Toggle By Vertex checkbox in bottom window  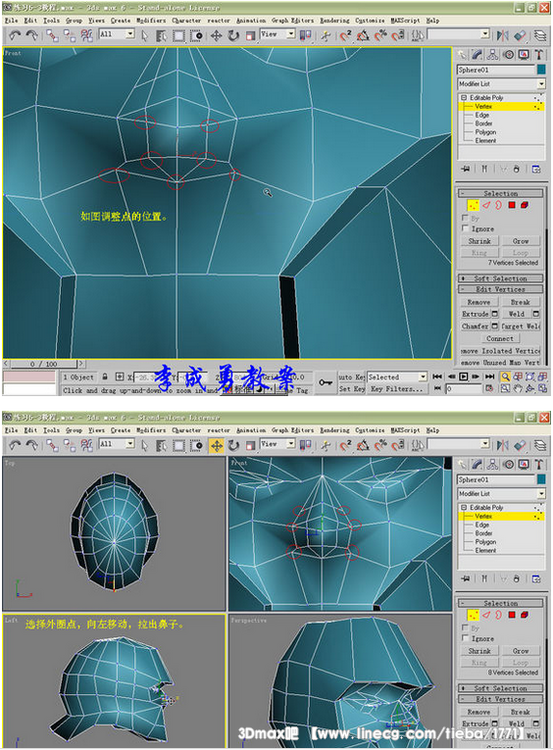click(x=465, y=628)
